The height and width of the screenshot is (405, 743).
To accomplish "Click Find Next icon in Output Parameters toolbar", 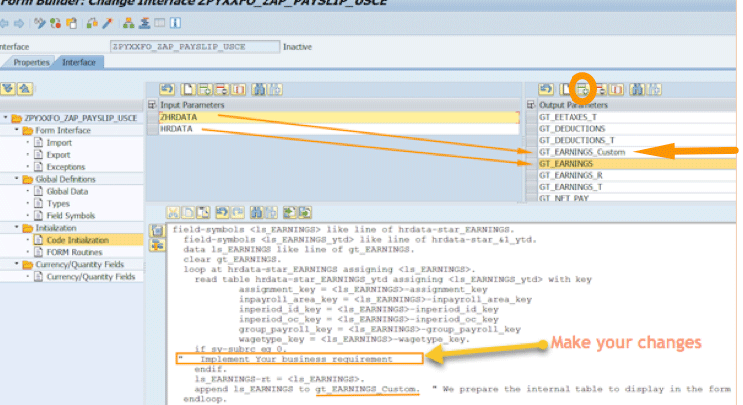I will pos(654,89).
